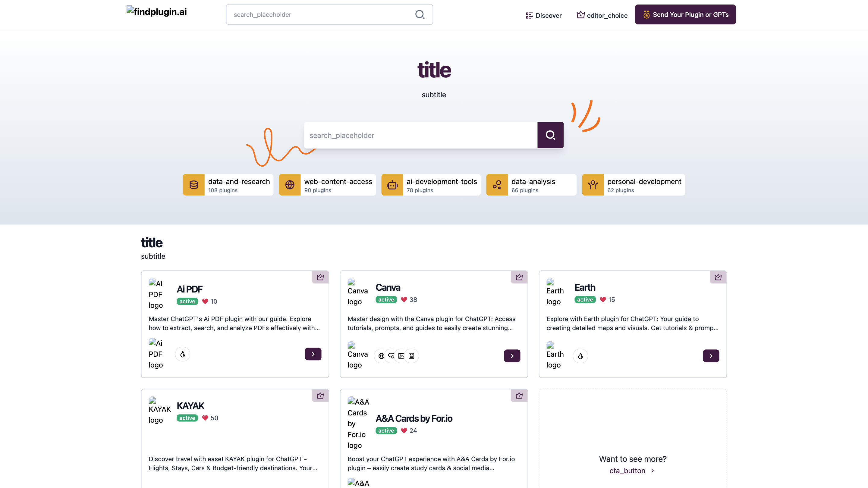Open the Discover menu item
This screenshot has height=488, width=868.
544,15
